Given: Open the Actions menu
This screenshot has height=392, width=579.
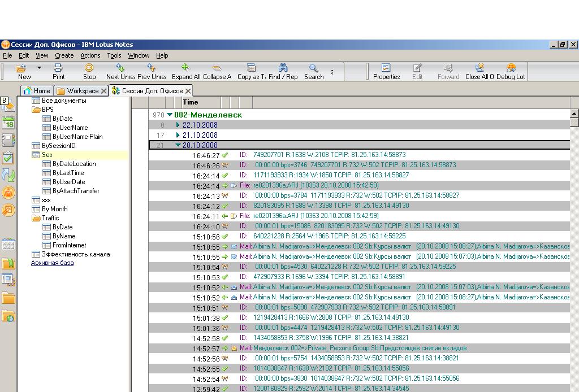Looking at the screenshot, I should click(90, 55).
